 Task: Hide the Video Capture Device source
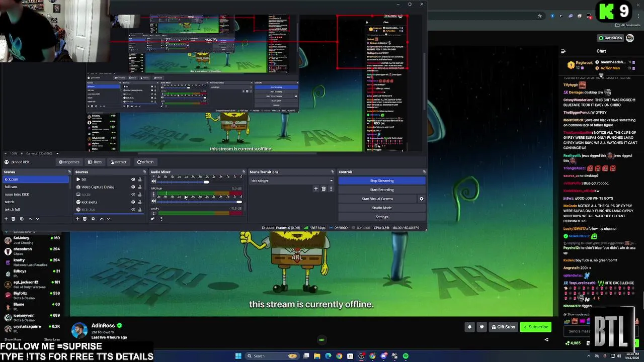(133, 187)
